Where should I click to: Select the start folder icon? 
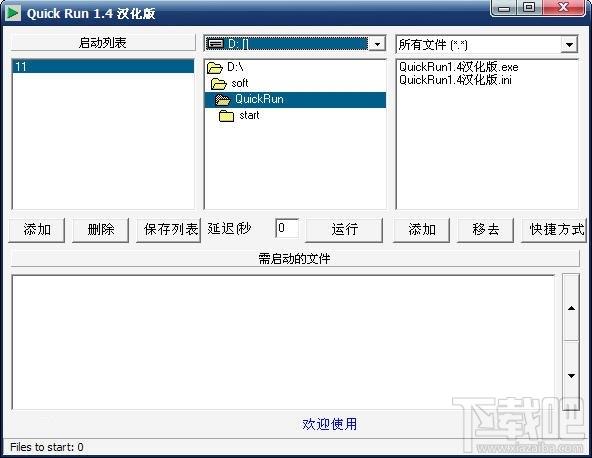click(x=226, y=116)
